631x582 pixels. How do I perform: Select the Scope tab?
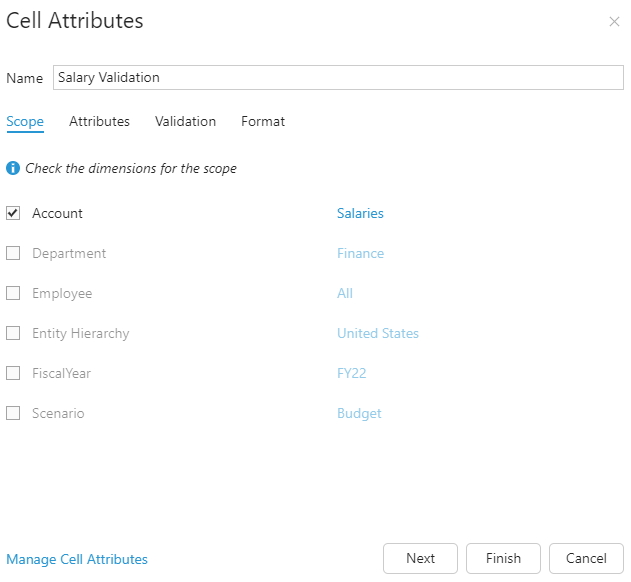(x=25, y=122)
